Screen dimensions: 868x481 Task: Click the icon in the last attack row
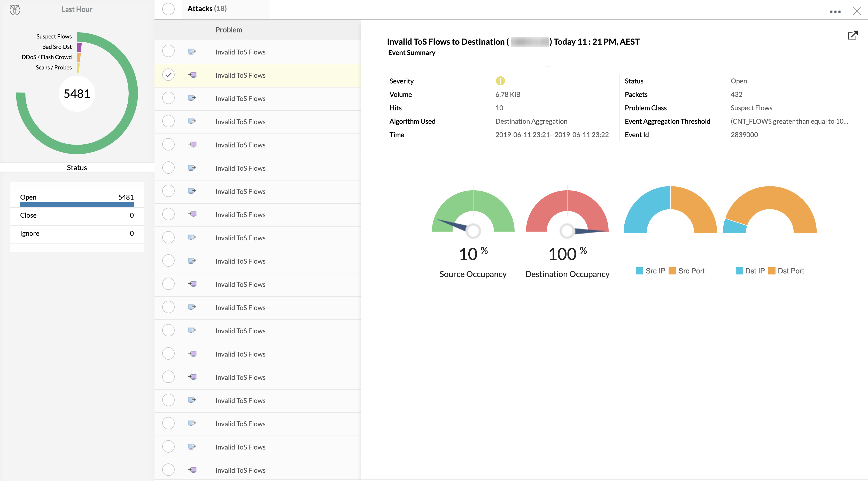point(192,470)
